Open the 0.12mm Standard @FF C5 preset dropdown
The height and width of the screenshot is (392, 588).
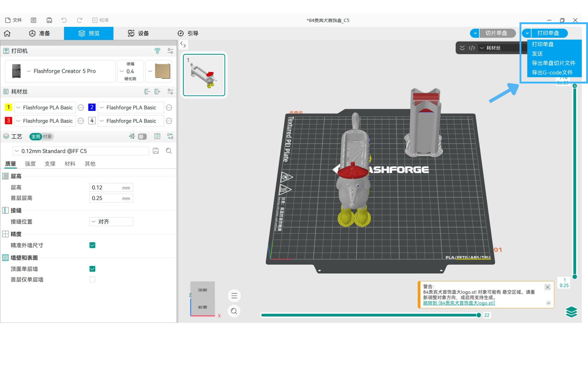pyautogui.click(x=81, y=151)
